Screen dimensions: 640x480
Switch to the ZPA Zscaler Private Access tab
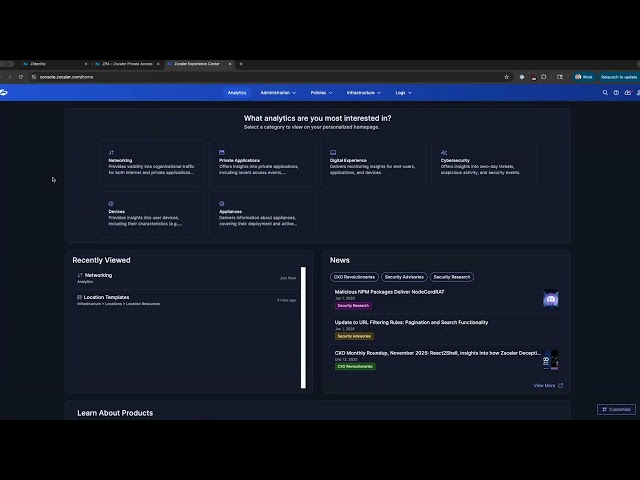(127, 64)
